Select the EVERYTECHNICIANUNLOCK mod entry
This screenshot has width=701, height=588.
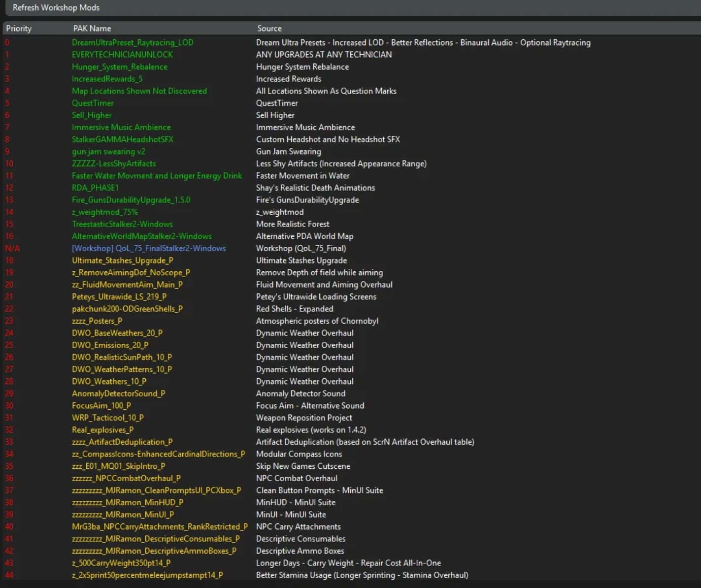coord(122,55)
